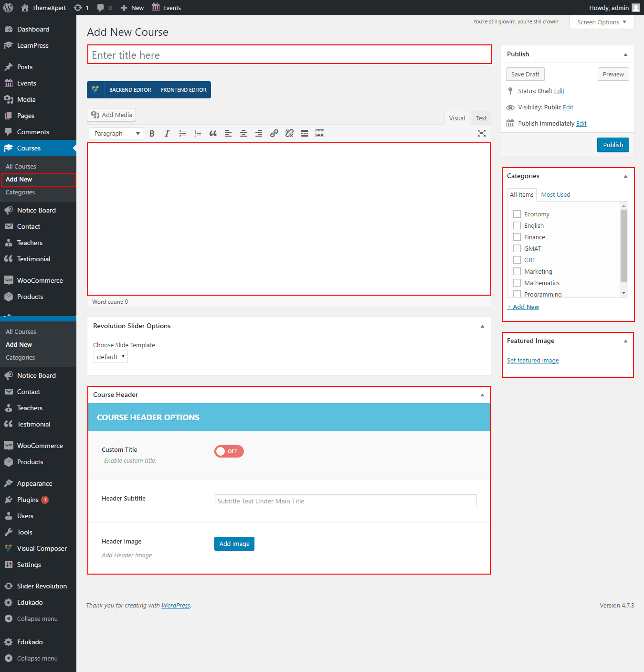Open the Choose Slide Template dropdown
644x672 pixels.
pyautogui.click(x=111, y=357)
